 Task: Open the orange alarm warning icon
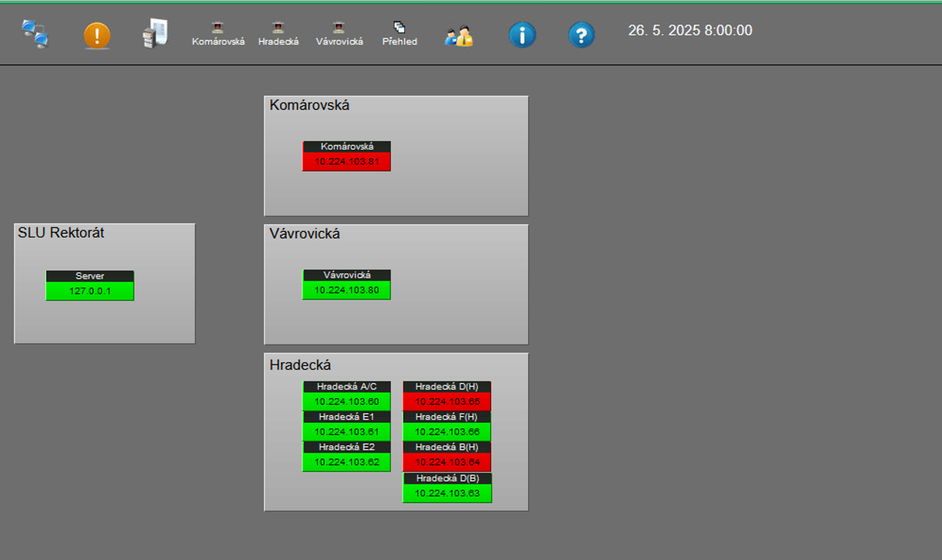click(x=97, y=35)
